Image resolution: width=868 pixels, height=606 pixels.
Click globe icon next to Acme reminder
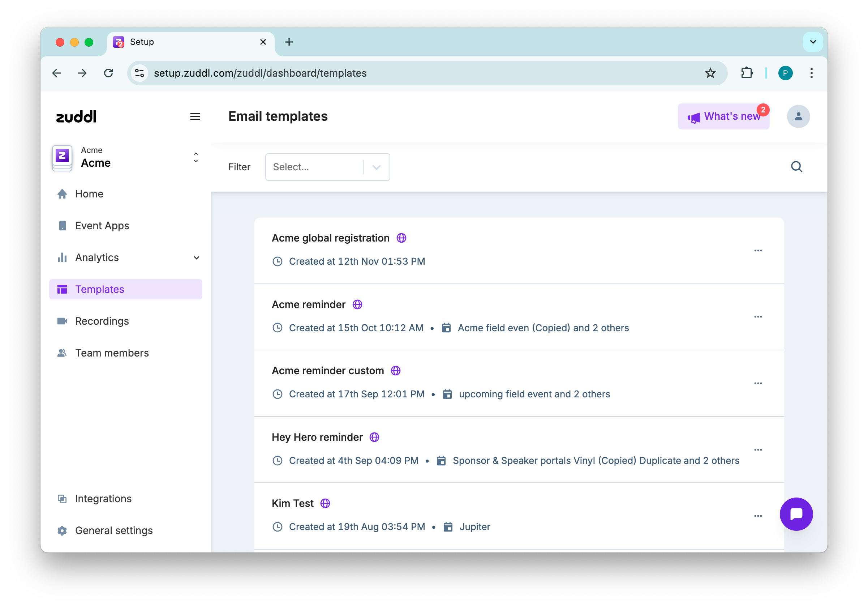pos(357,304)
